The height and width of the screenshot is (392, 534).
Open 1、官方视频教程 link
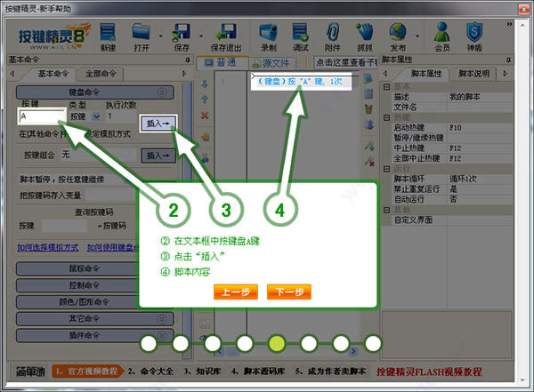(x=86, y=372)
